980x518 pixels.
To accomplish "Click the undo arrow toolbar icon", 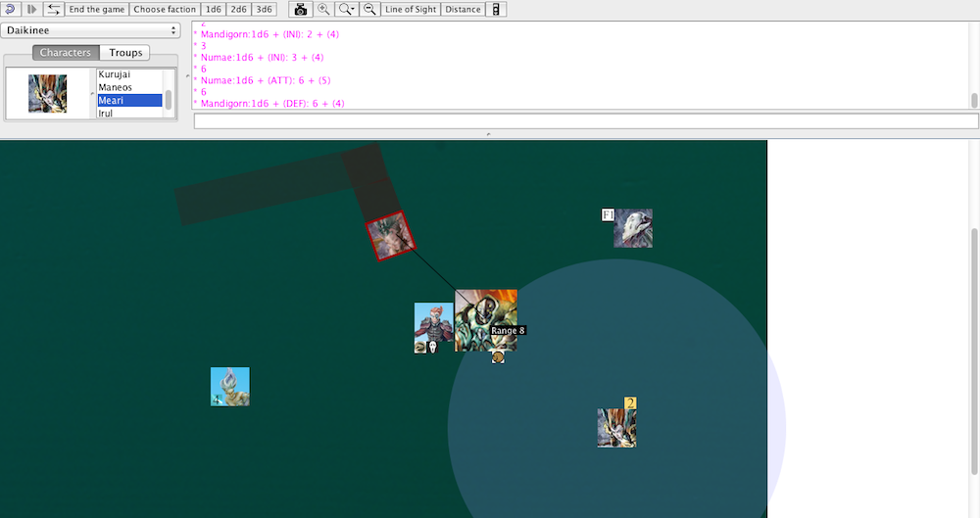I will pyautogui.click(x=10, y=9).
